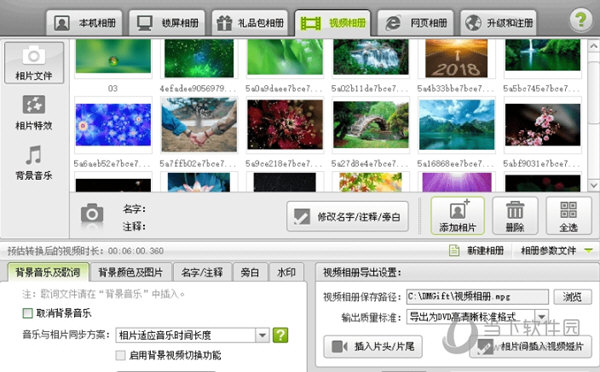This screenshot has height=372, width=600.
Task: Select plum blossom thumbnail 5abf9031e7bce7
Action: click(543, 125)
